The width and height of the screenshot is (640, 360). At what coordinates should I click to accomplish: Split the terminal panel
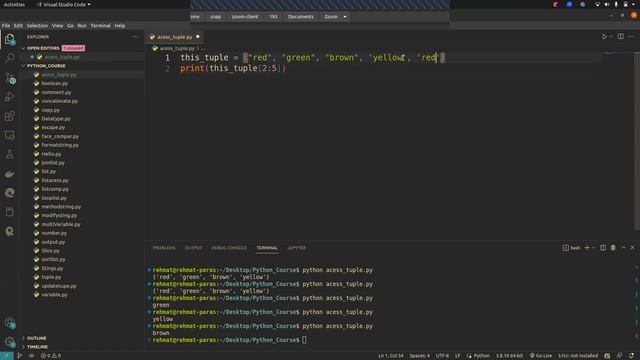[x=603, y=248]
